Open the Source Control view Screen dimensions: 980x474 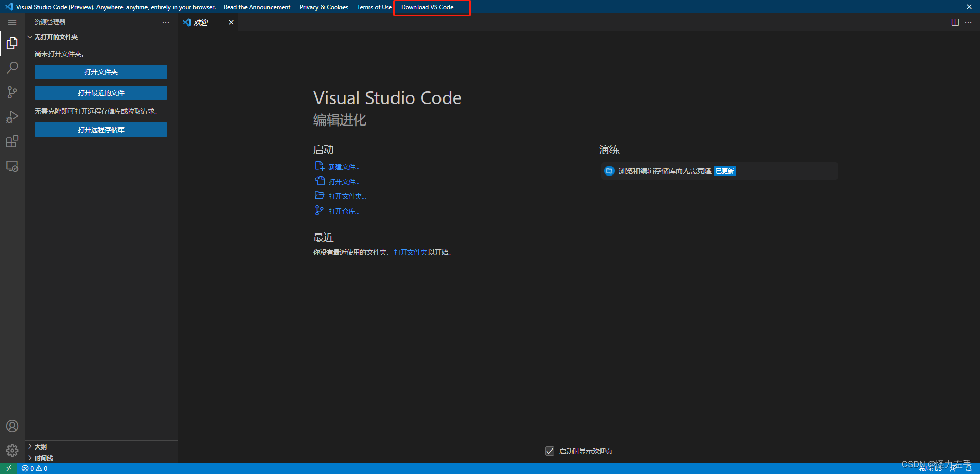point(12,92)
